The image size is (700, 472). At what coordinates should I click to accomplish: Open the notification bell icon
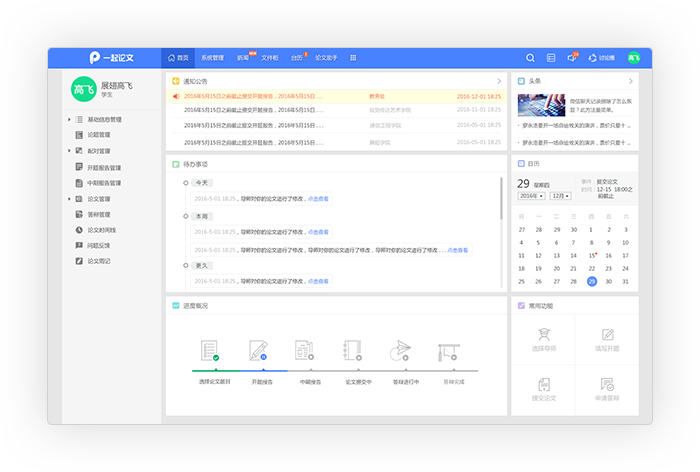[571, 58]
